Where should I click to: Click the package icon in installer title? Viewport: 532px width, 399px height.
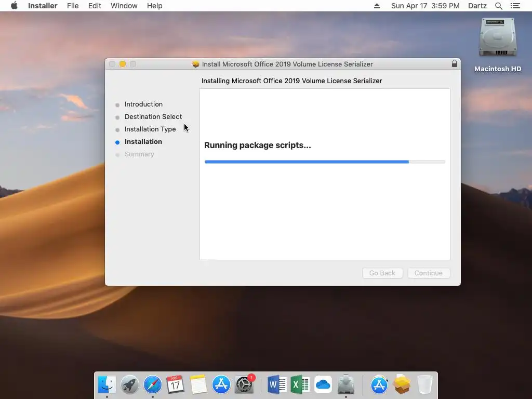tap(195, 64)
